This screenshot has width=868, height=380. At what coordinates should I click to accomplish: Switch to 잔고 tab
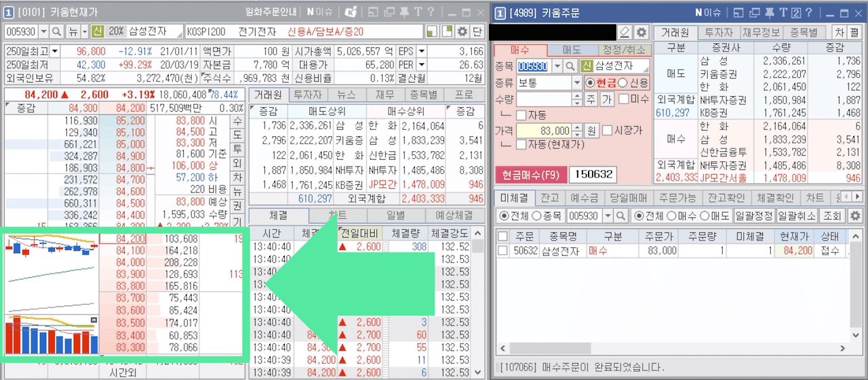[549, 198]
